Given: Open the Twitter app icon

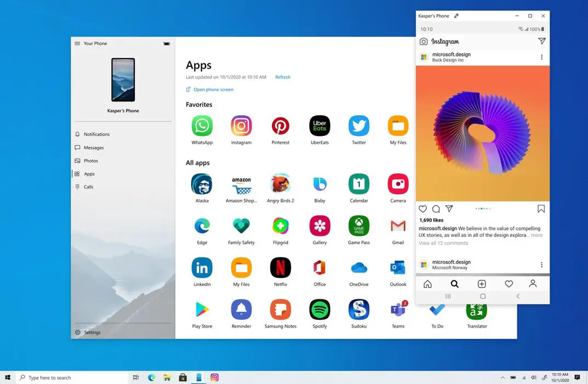Looking at the screenshot, I should tap(359, 126).
